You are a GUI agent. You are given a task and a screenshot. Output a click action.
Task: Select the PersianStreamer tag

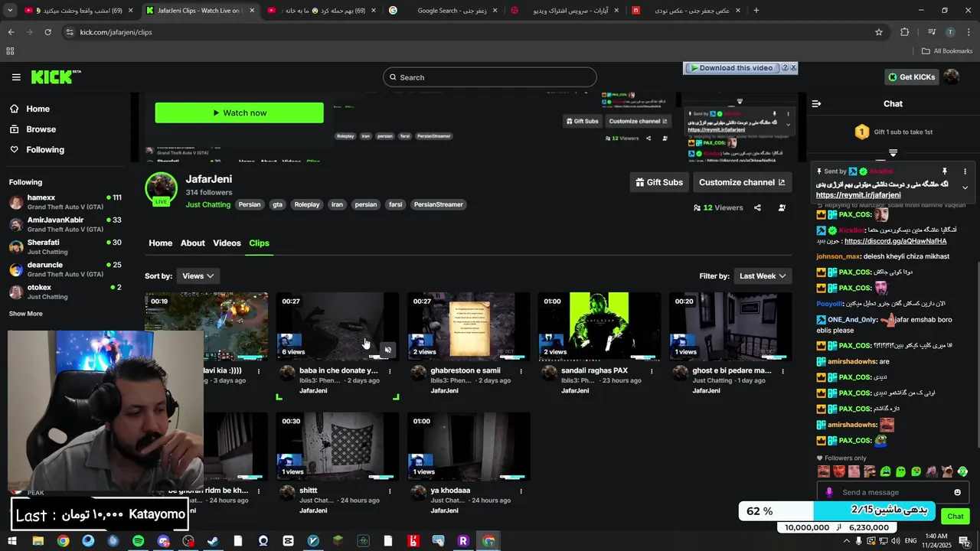(439, 204)
